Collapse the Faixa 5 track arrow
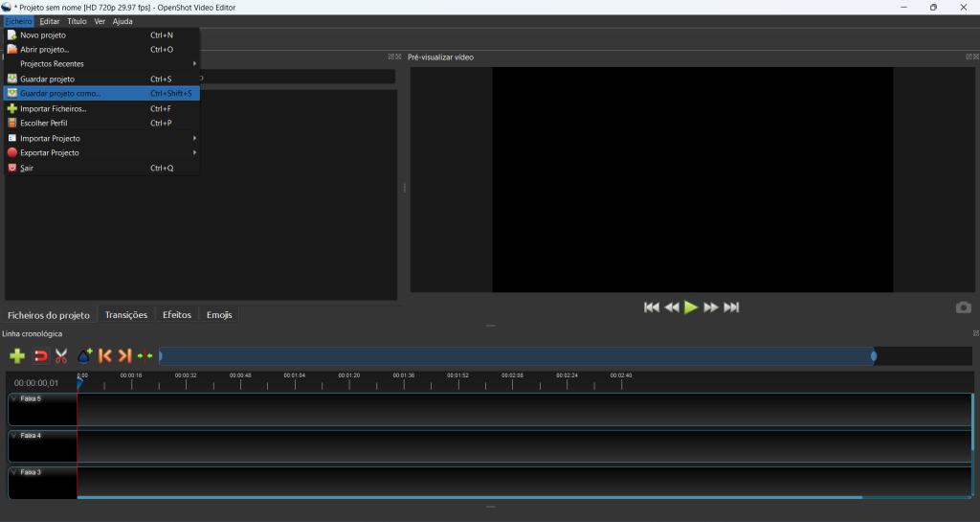The width and height of the screenshot is (980, 522). (x=14, y=398)
